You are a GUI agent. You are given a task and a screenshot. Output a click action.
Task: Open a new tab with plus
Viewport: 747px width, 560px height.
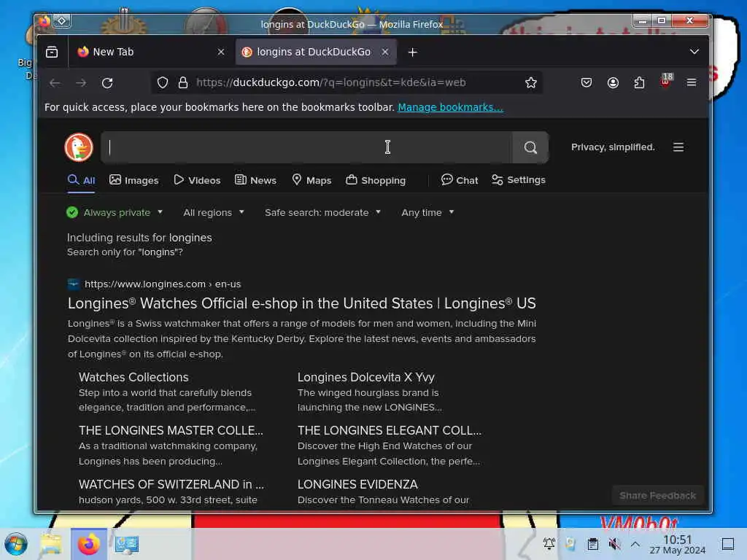[413, 52]
